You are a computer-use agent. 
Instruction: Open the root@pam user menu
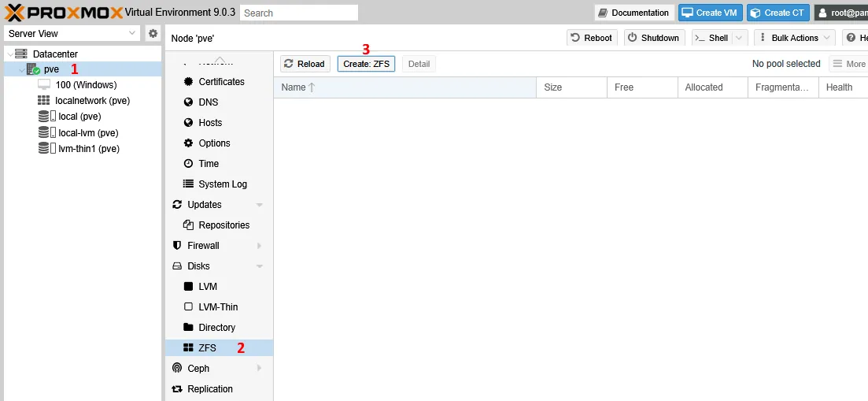pyautogui.click(x=841, y=13)
